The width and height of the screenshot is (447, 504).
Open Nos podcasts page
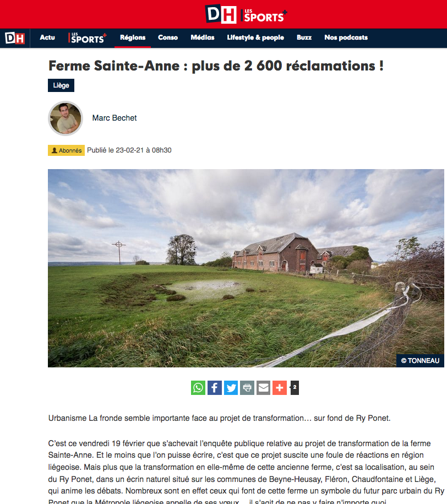(346, 37)
